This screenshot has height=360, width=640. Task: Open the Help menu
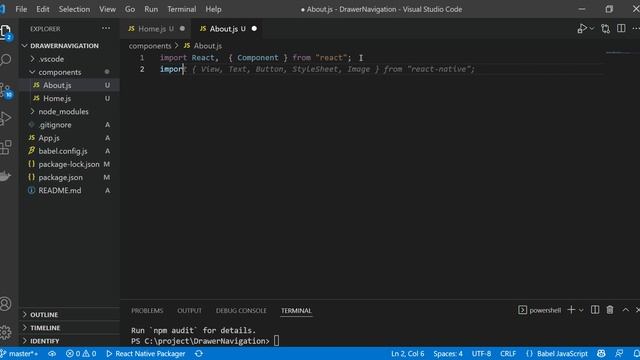point(213,9)
